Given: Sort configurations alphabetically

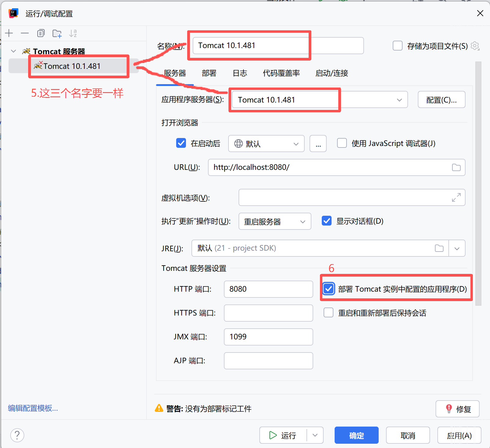Looking at the screenshot, I should (73, 33).
